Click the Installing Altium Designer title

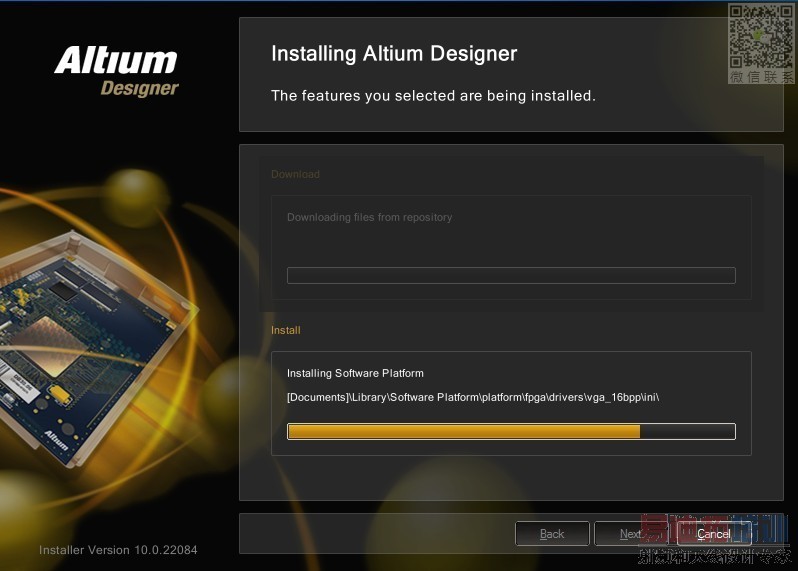tap(394, 54)
